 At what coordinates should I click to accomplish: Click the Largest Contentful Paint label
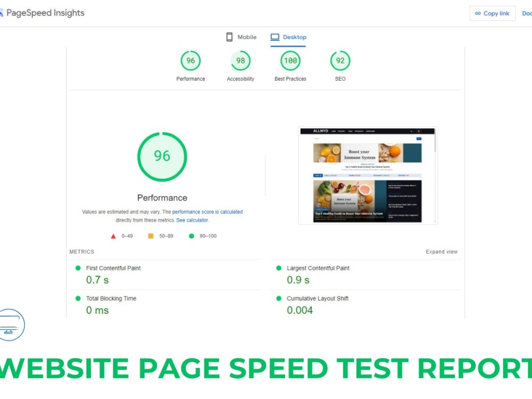tap(318, 268)
